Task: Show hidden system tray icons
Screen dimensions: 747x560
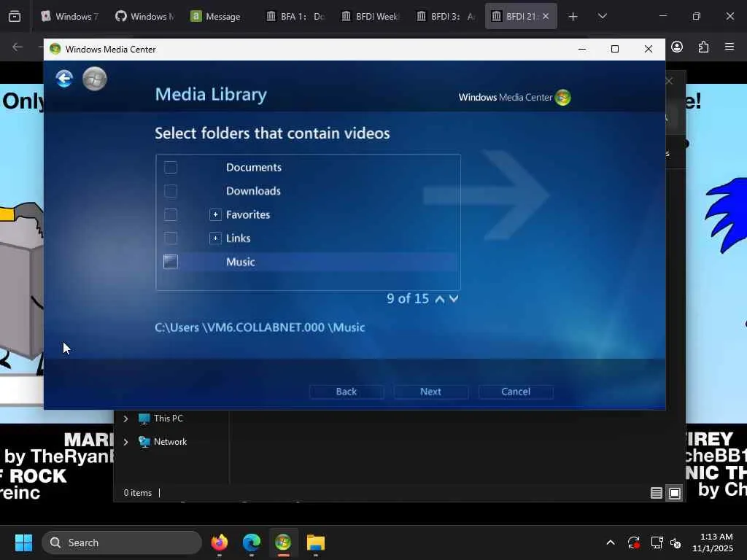Action: coord(611,542)
